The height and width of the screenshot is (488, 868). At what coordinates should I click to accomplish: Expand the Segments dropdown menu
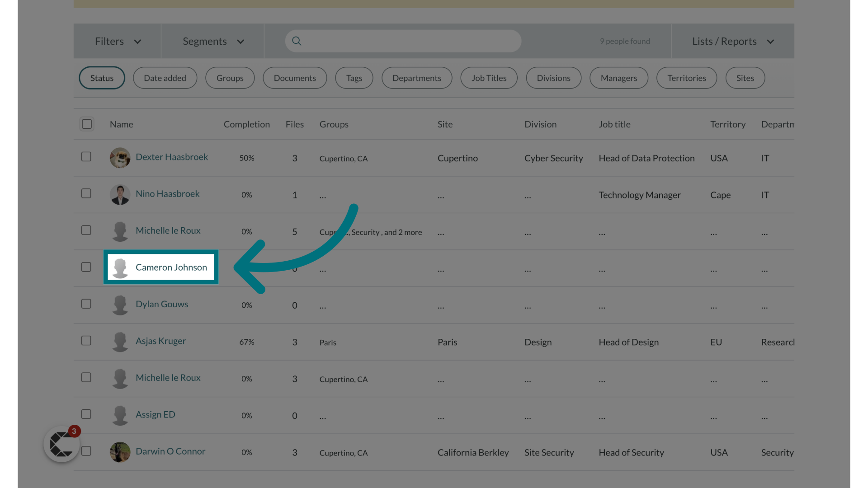(212, 41)
